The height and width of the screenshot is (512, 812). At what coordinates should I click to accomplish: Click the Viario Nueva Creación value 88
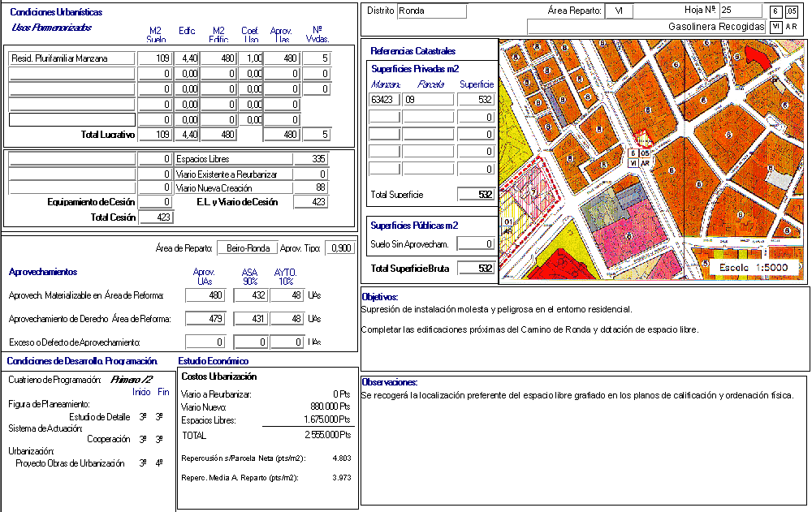point(311,188)
